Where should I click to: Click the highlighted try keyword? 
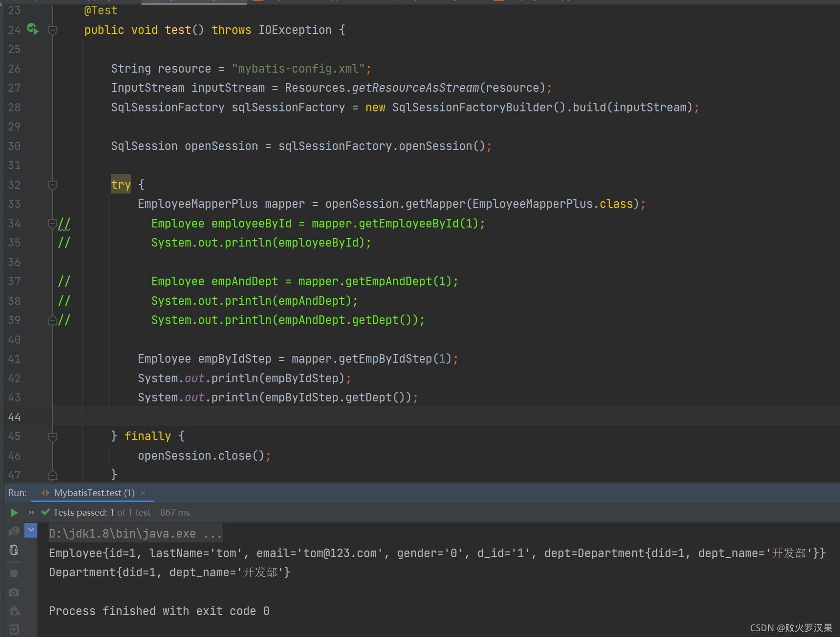pos(121,184)
